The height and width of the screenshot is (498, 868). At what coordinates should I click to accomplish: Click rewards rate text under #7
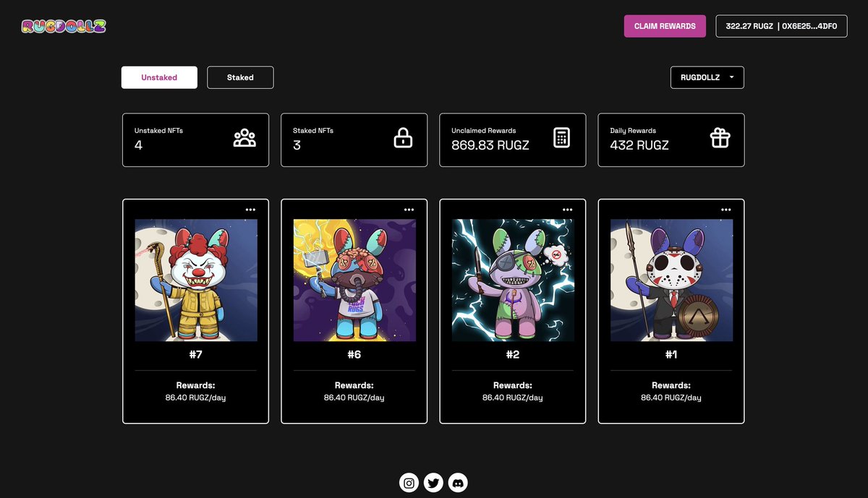tap(196, 398)
